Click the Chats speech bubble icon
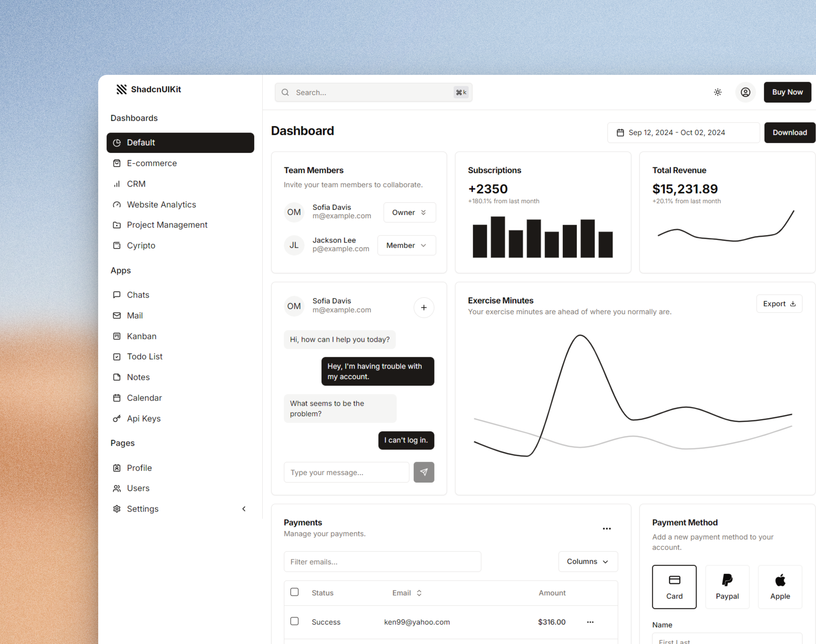The width and height of the screenshot is (816, 644). [117, 295]
